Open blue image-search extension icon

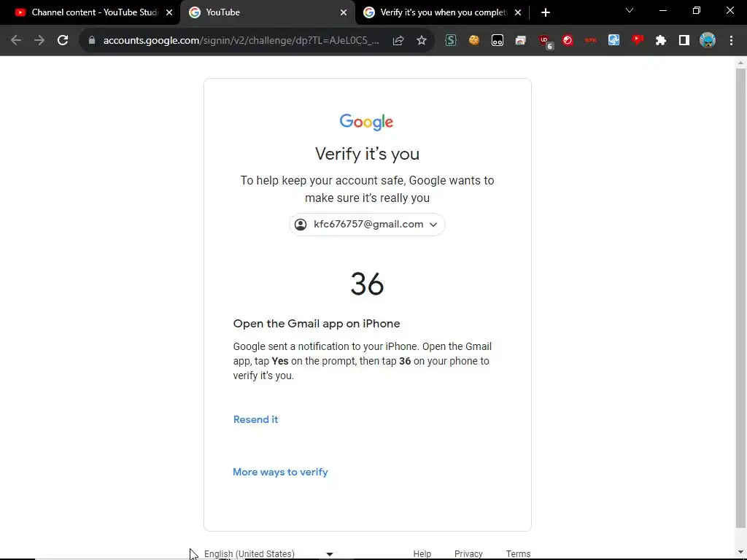coord(614,41)
